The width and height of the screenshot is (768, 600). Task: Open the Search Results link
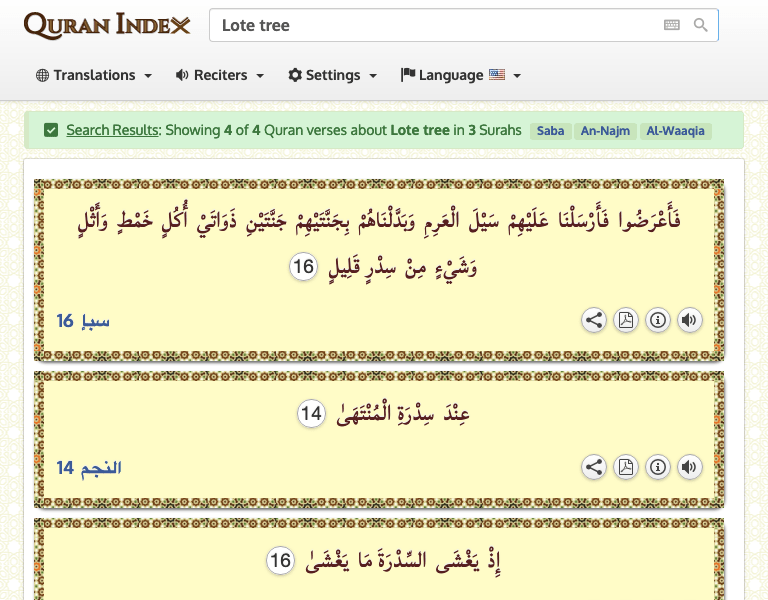[x=113, y=130]
